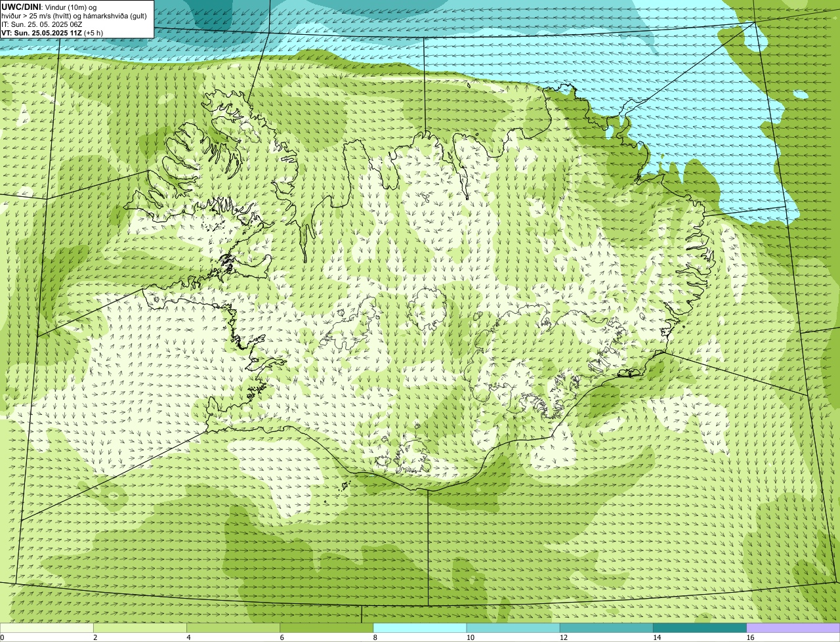
Task: Click the legend label "16"
Action: [x=750, y=637]
